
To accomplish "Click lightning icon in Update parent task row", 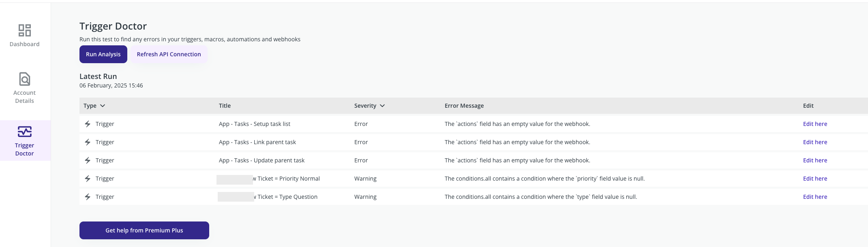I will (x=88, y=160).
